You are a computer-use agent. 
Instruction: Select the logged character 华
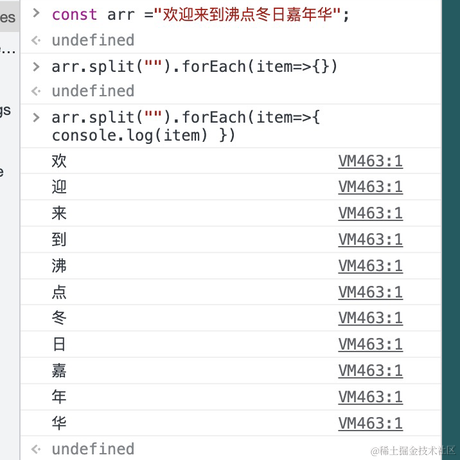59,423
